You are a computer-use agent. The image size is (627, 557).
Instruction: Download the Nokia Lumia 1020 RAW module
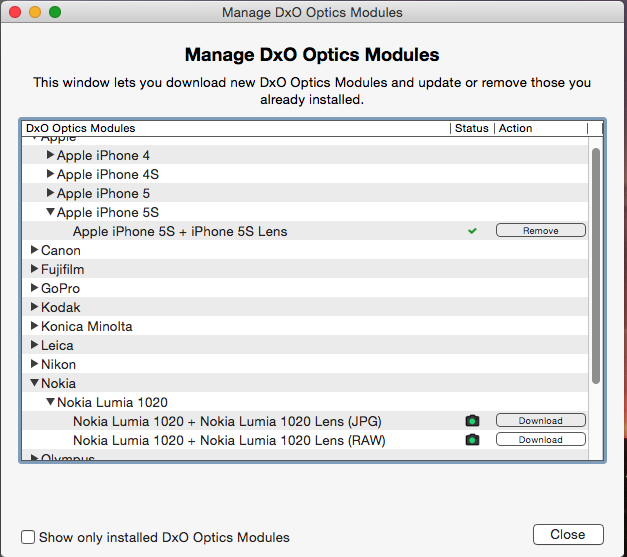click(541, 439)
